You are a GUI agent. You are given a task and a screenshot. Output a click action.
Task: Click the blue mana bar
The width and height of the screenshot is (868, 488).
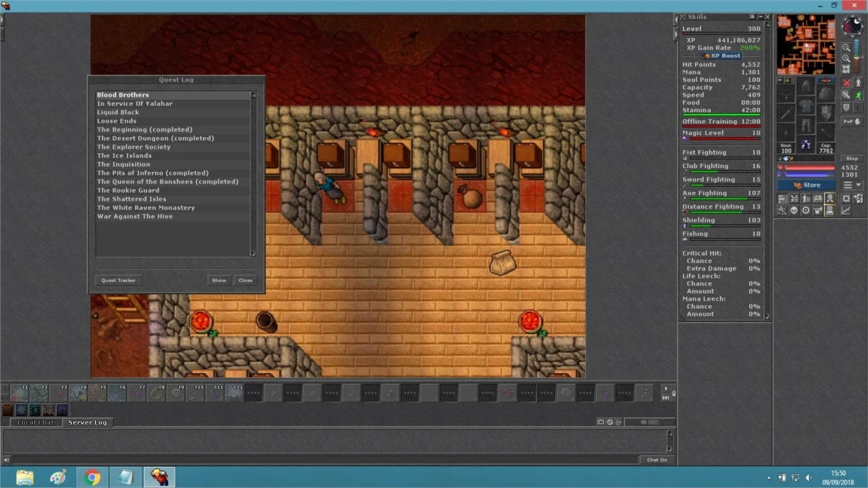(x=810, y=174)
